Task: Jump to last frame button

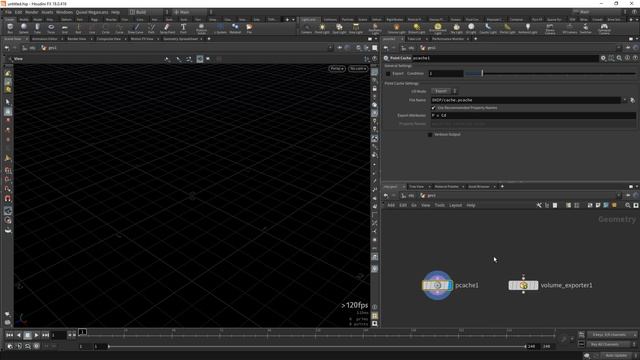Action: click(45, 335)
